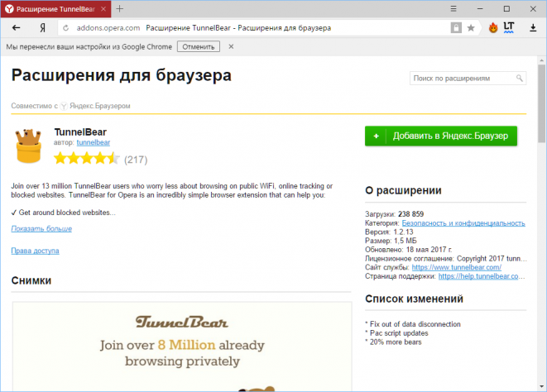Open https://www.tunnelbear.com/ service site link
Image resolution: width=547 pixels, height=392 pixels.
[x=456, y=267]
